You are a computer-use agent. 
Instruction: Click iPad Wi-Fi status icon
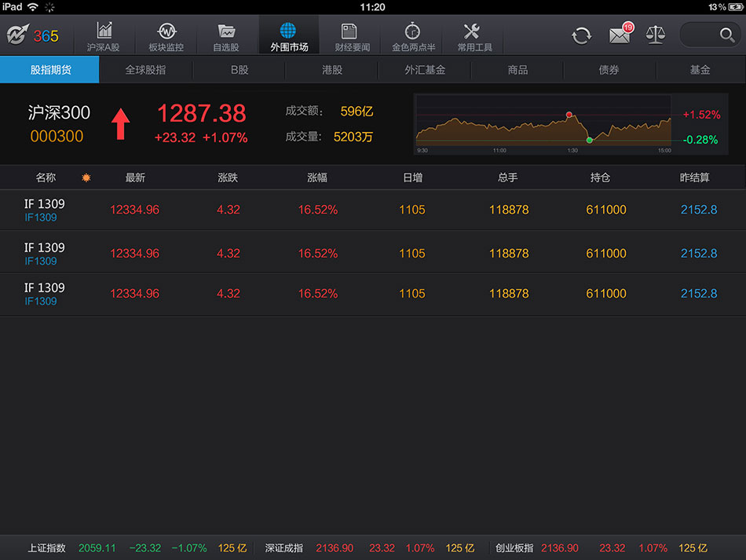click(x=33, y=6)
